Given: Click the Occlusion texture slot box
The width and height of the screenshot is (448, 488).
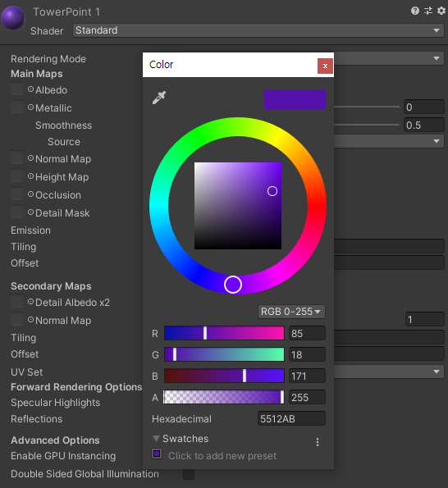Looking at the screenshot, I should click(17, 194).
